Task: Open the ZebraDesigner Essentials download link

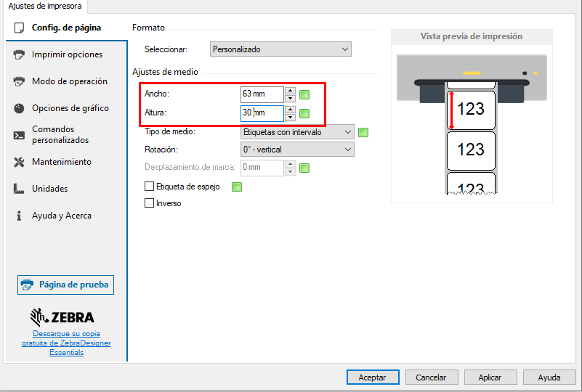Action: (66, 343)
